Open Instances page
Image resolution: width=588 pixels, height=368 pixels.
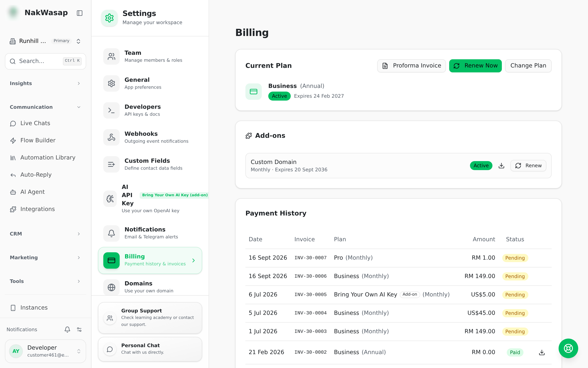pos(46,308)
